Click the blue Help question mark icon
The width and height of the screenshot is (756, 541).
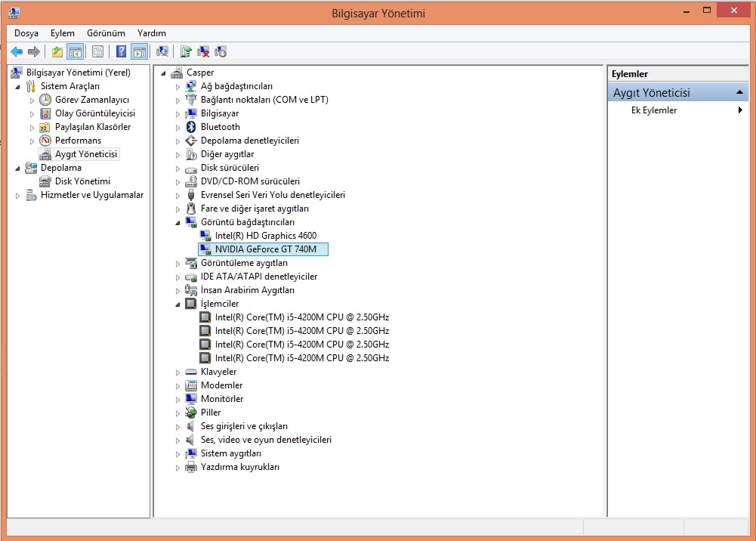[121, 51]
